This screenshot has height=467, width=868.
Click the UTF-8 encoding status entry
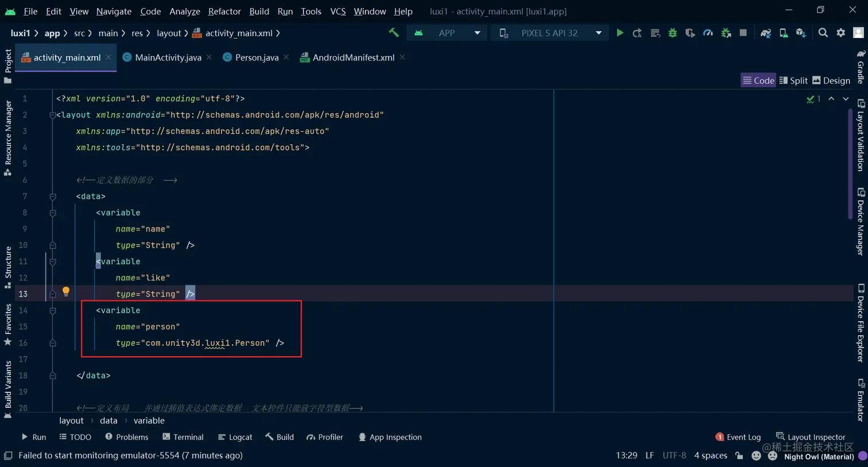point(674,456)
